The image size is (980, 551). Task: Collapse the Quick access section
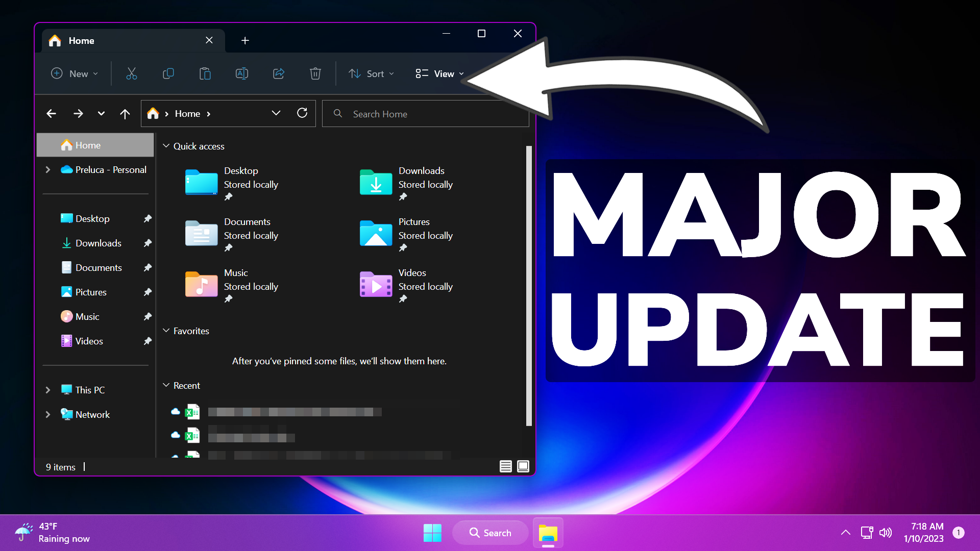[x=166, y=146]
